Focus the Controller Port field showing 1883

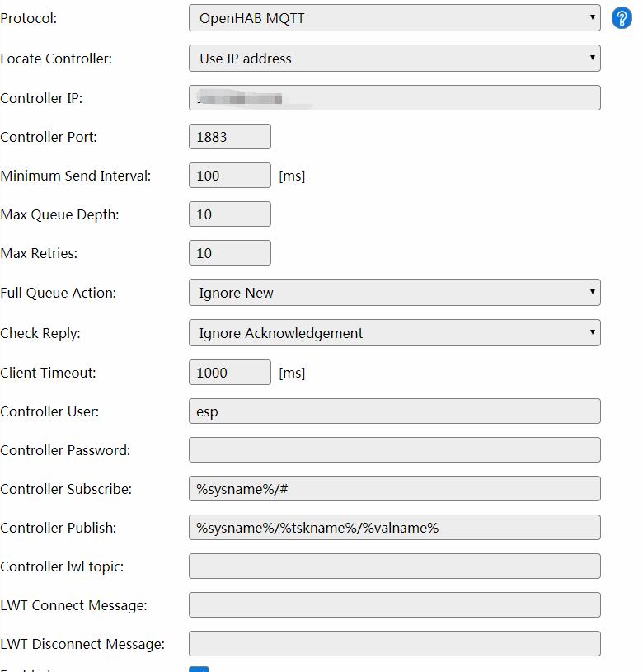pos(229,136)
